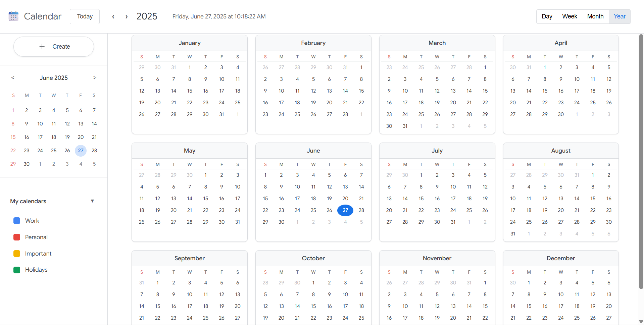
Task: Toggle the Personal calendar checkbox
Action: coord(17,237)
